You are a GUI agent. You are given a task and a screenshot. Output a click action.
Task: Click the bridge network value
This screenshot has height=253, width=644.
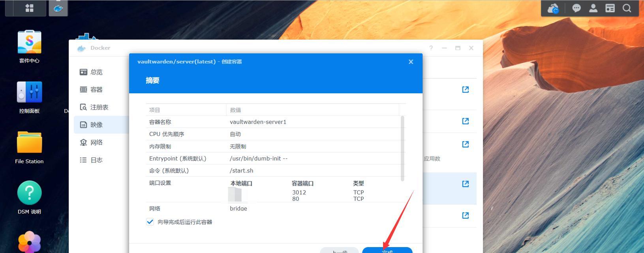point(238,208)
